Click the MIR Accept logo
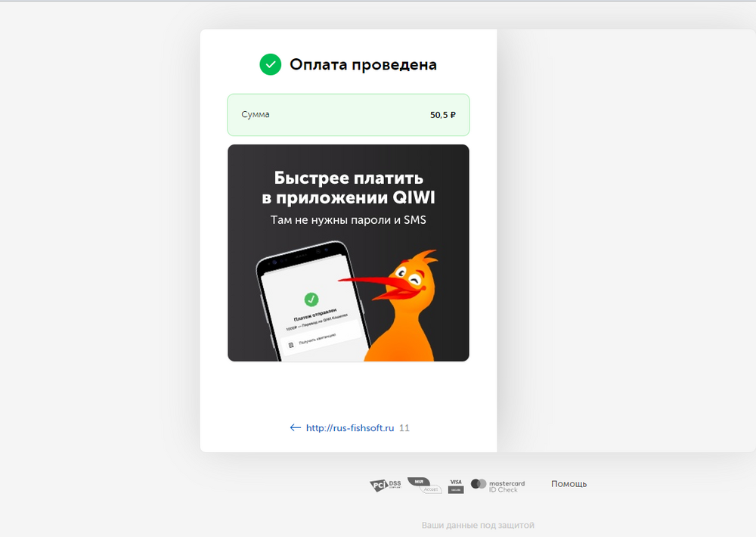Image resolution: width=756 pixels, height=537 pixels. tap(423, 485)
